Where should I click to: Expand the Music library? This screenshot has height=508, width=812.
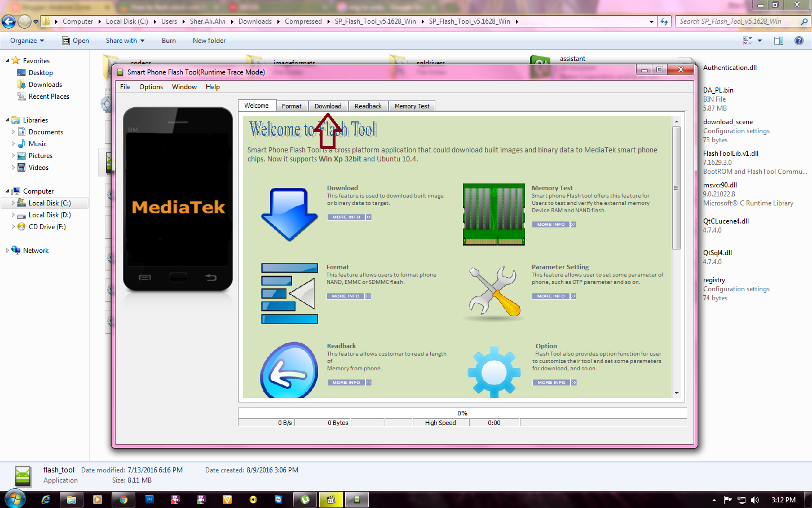tap(14, 144)
